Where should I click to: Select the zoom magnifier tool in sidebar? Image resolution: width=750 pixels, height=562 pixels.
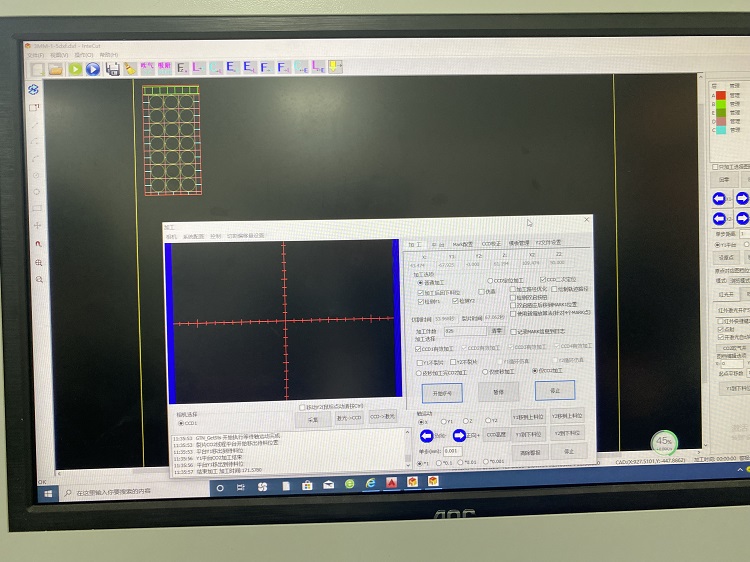(38, 263)
